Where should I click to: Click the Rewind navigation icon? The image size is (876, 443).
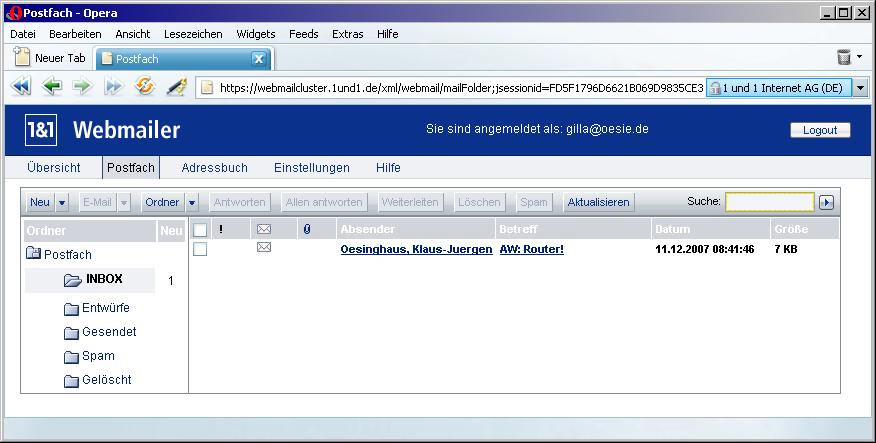[x=21, y=87]
